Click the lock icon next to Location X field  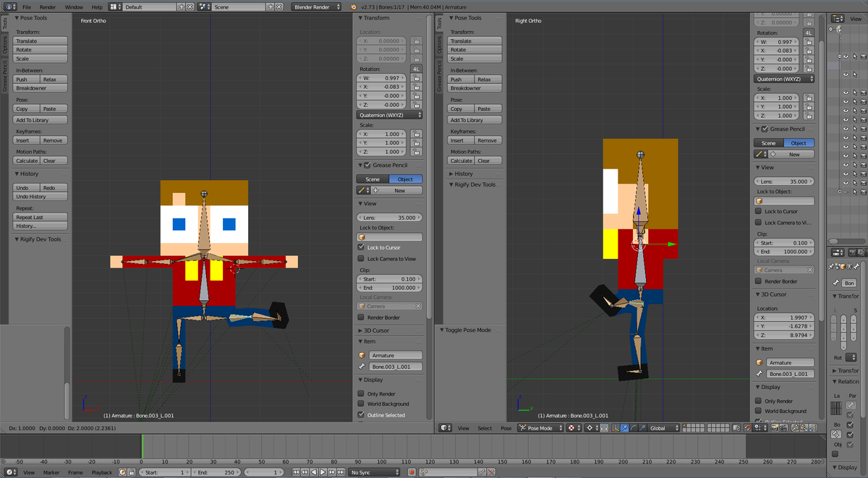tap(417, 41)
